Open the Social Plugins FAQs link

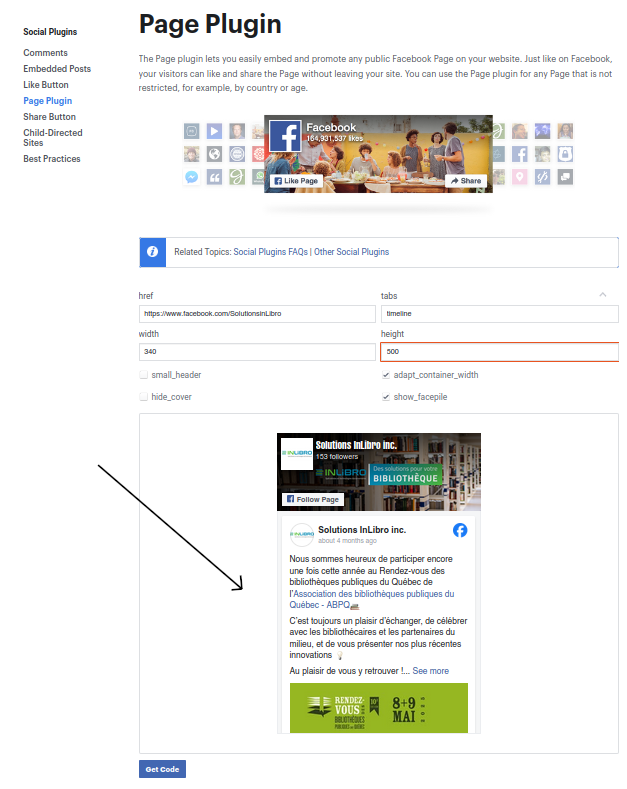click(x=271, y=252)
